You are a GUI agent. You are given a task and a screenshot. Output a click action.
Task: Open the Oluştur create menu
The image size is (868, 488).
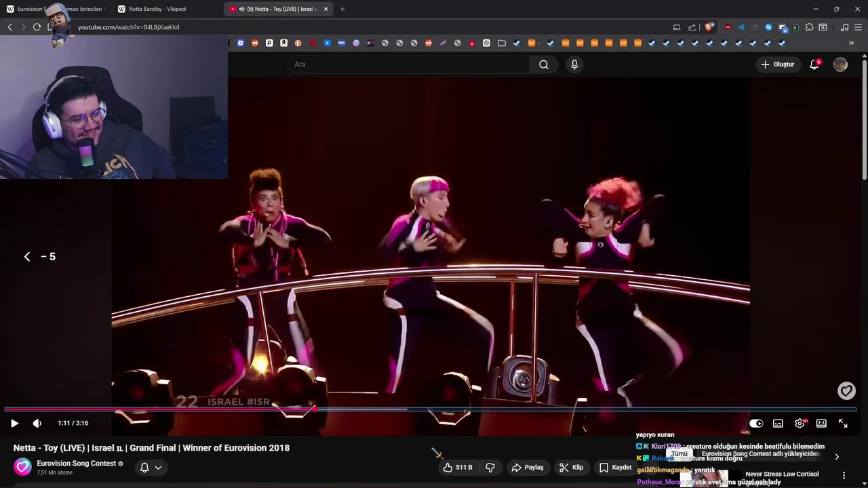[777, 64]
